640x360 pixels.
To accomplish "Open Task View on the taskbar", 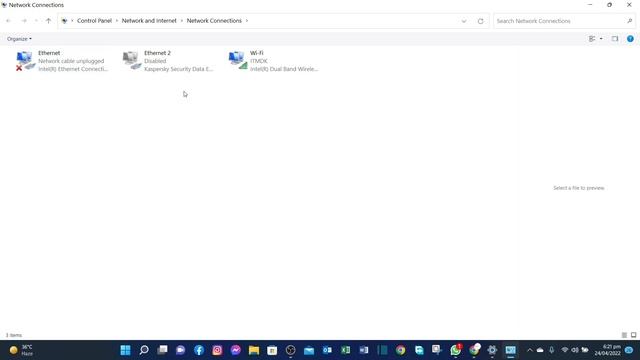I will [x=162, y=350].
